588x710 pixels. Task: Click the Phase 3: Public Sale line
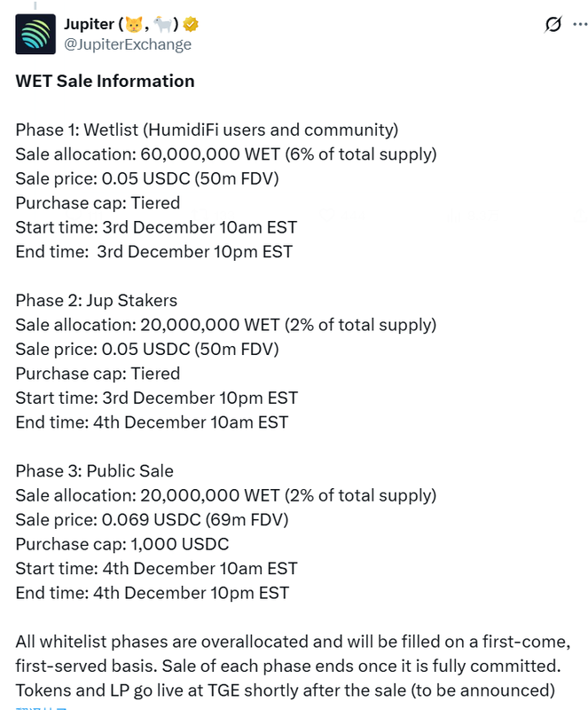tap(95, 470)
